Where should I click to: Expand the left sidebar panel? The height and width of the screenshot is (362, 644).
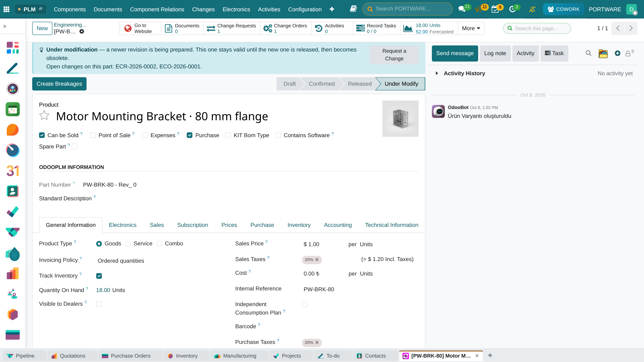[x=5, y=26]
